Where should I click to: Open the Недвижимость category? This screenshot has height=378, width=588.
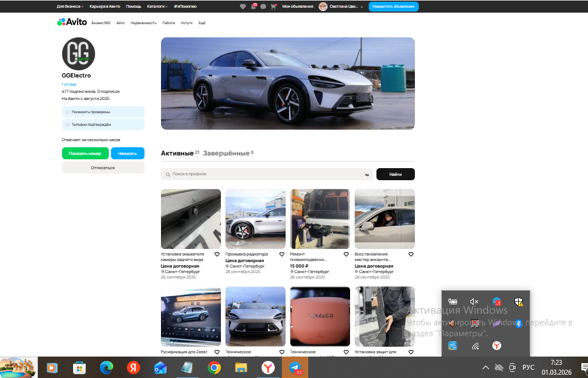143,23
